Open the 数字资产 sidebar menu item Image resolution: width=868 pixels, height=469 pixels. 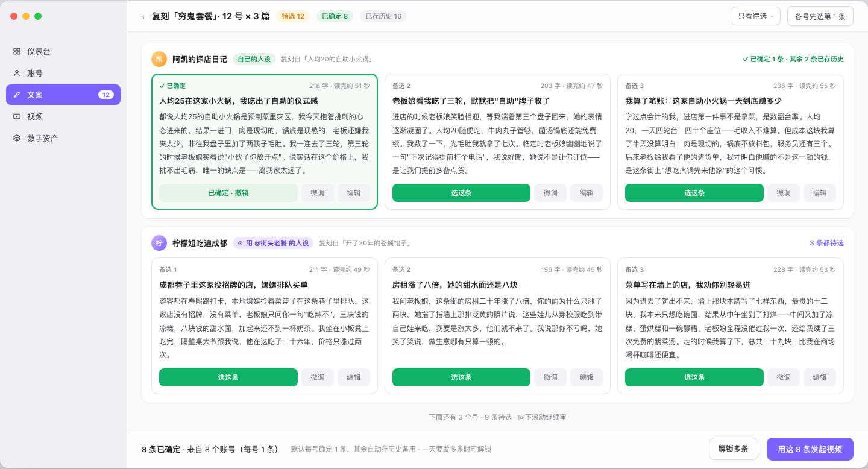click(63, 138)
